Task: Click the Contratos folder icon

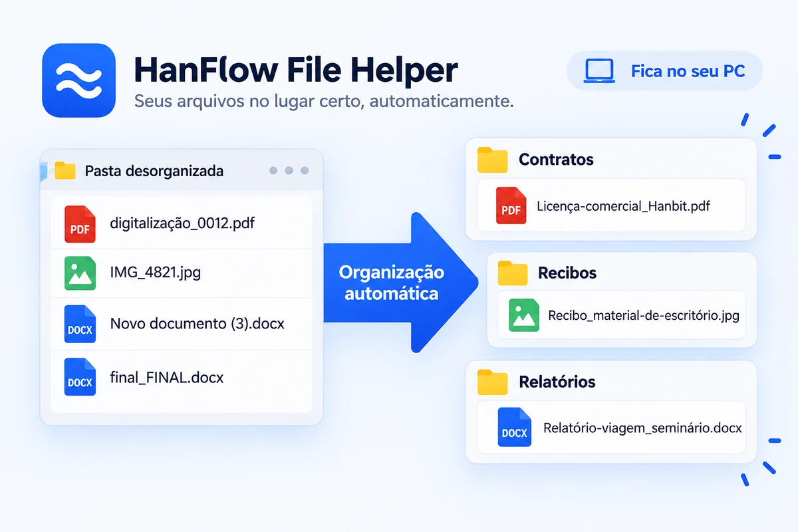Action: (x=493, y=160)
